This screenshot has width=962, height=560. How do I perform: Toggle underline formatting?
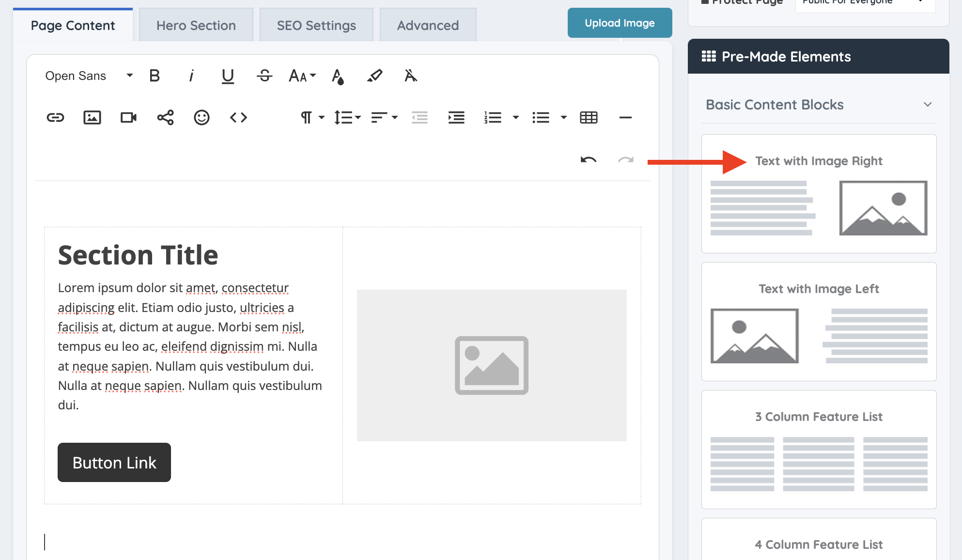click(228, 76)
